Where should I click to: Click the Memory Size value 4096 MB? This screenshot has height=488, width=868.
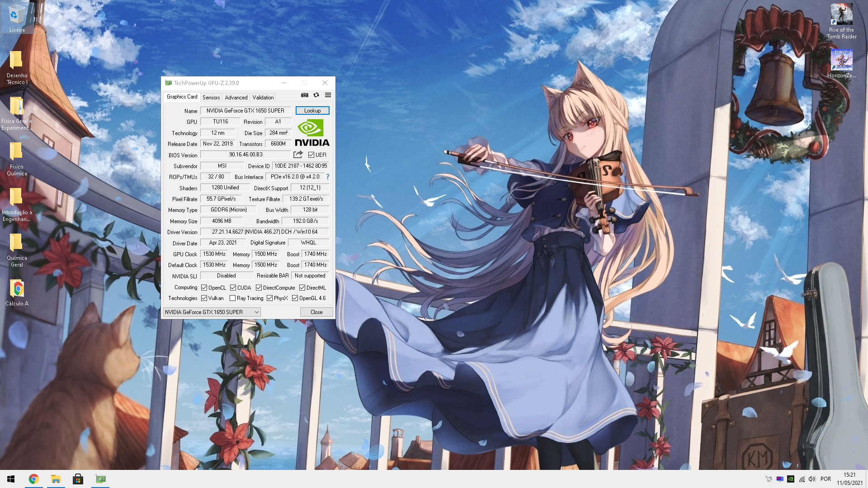222,221
